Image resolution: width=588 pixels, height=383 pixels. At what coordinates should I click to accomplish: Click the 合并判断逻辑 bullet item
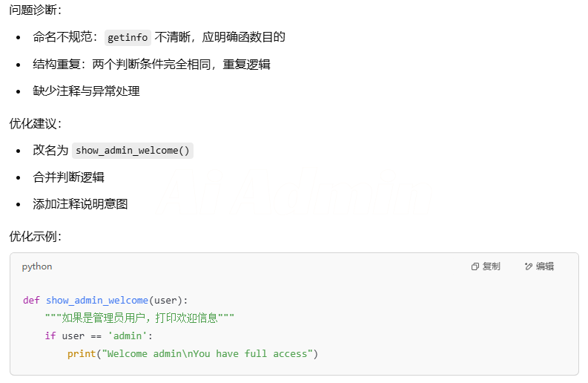click(69, 177)
